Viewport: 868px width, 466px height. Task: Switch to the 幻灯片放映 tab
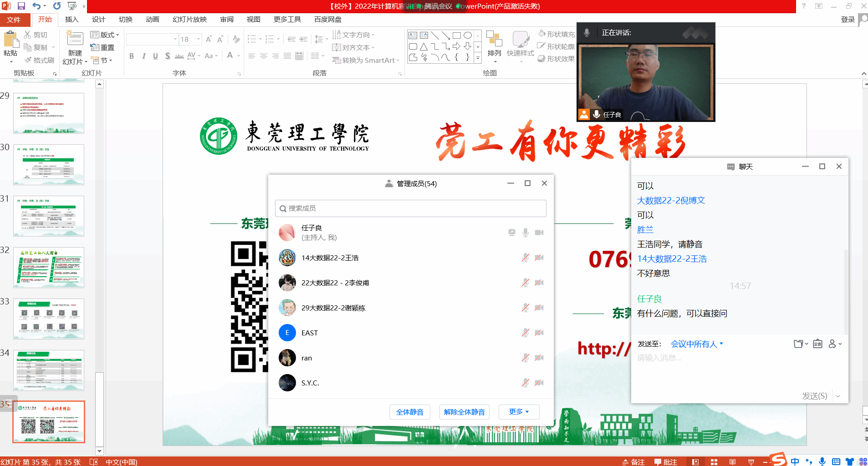189,20
